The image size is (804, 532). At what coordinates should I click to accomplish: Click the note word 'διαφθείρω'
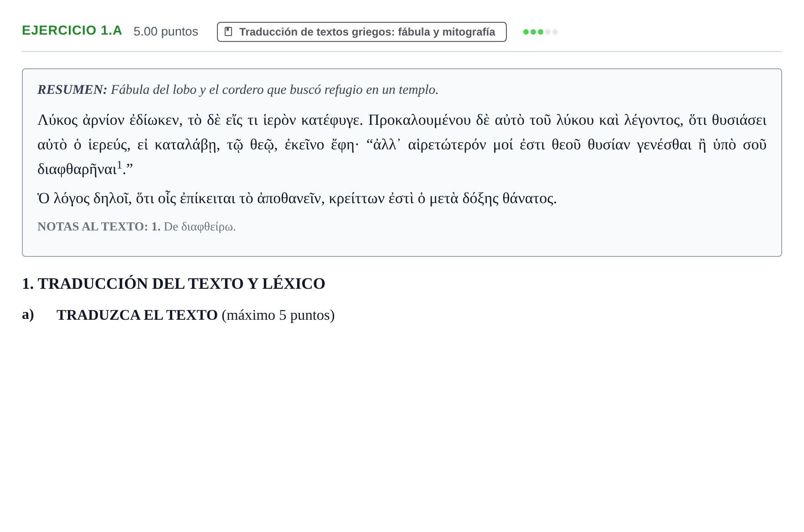(x=207, y=227)
